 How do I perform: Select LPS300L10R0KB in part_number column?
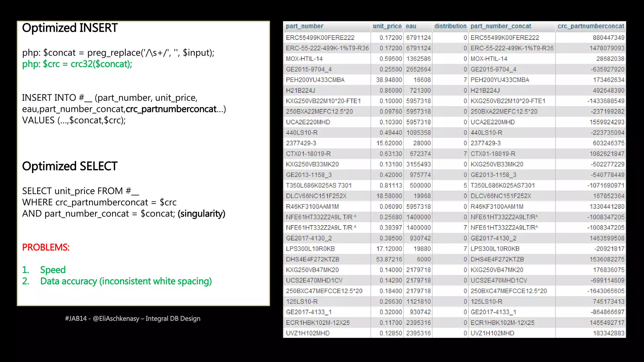point(310,249)
